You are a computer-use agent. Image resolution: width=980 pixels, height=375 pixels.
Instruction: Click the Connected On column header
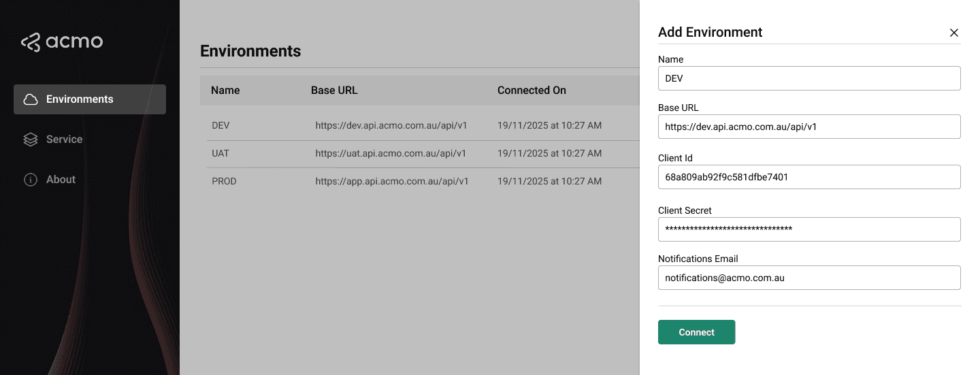[532, 90]
